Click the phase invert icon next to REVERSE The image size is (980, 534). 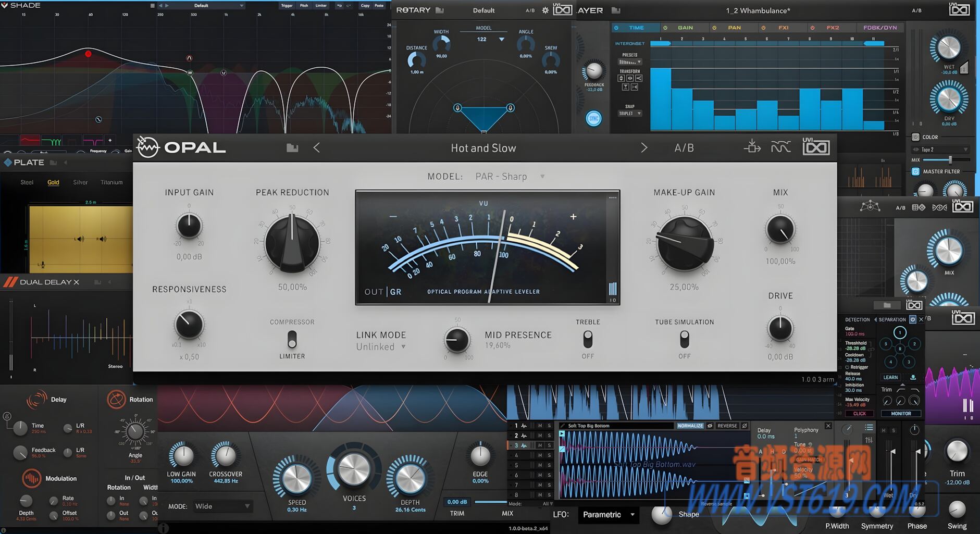tap(745, 426)
